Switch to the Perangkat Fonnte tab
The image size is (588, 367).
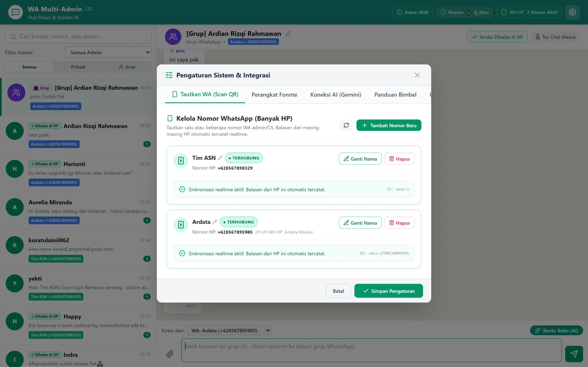click(x=274, y=95)
